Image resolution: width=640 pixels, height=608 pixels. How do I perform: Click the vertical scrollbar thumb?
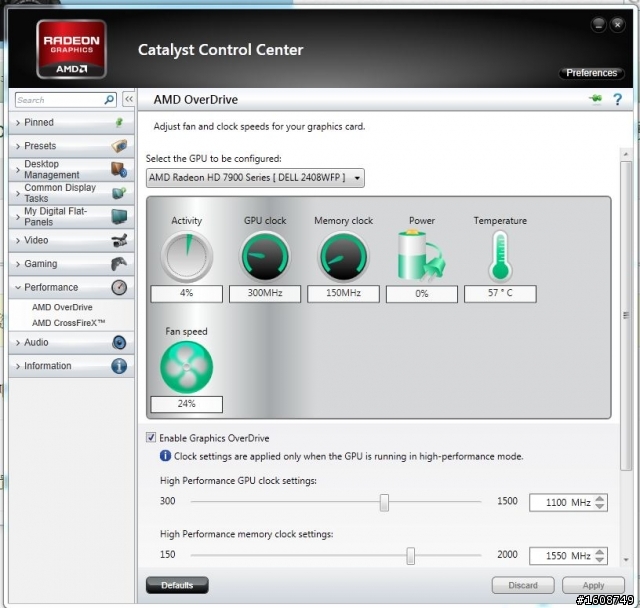pos(625,316)
